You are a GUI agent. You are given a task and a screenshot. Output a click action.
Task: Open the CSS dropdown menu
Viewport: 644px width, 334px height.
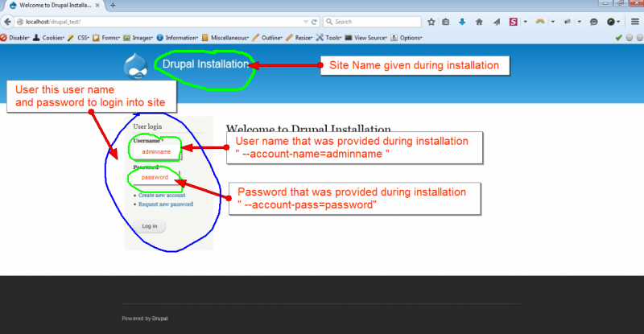point(78,38)
